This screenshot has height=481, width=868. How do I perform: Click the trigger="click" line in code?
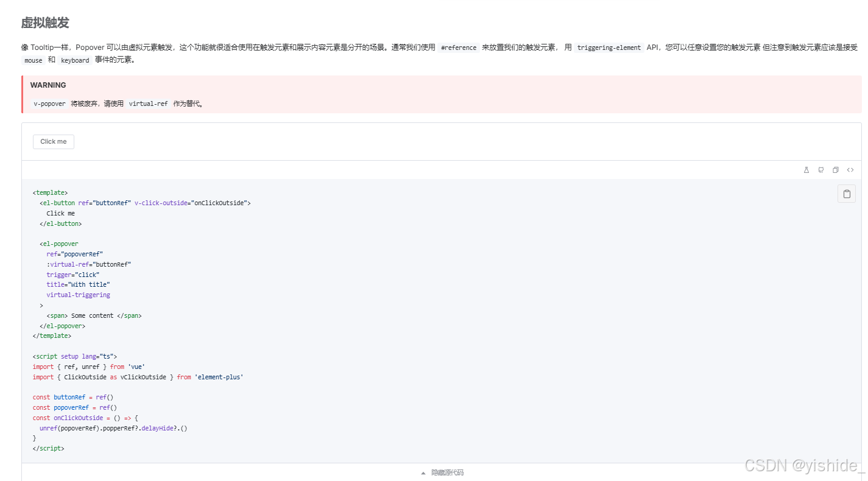click(x=72, y=274)
